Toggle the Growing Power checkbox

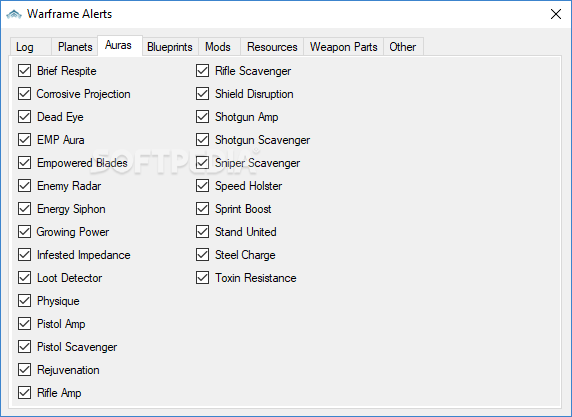point(24,232)
